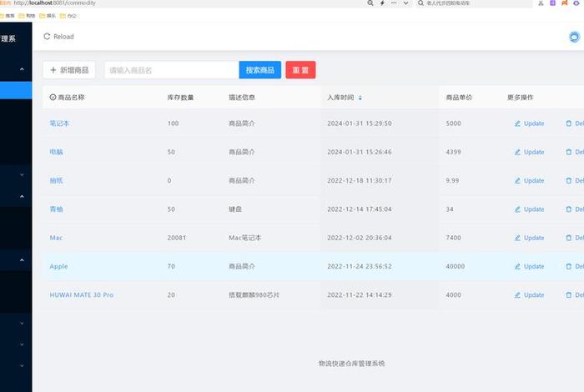Click the scissors screenshot icon in browser toolbar
This screenshot has width=584, height=392.
point(541,3)
